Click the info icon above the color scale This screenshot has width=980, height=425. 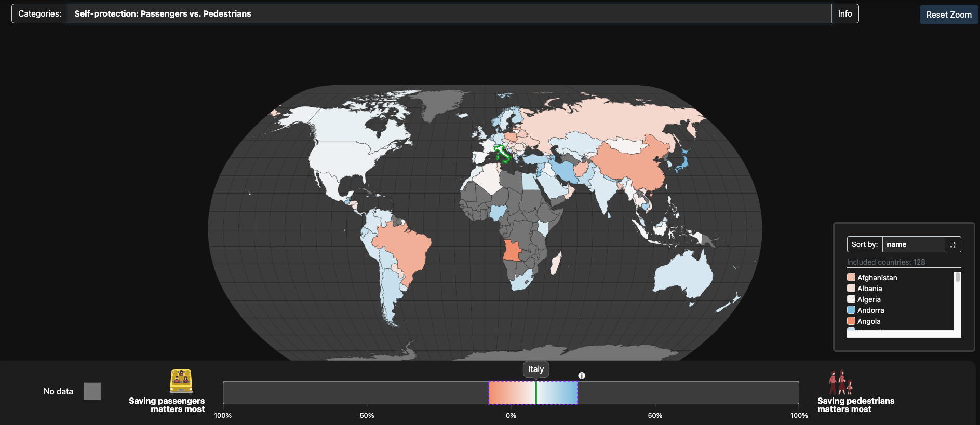582,376
